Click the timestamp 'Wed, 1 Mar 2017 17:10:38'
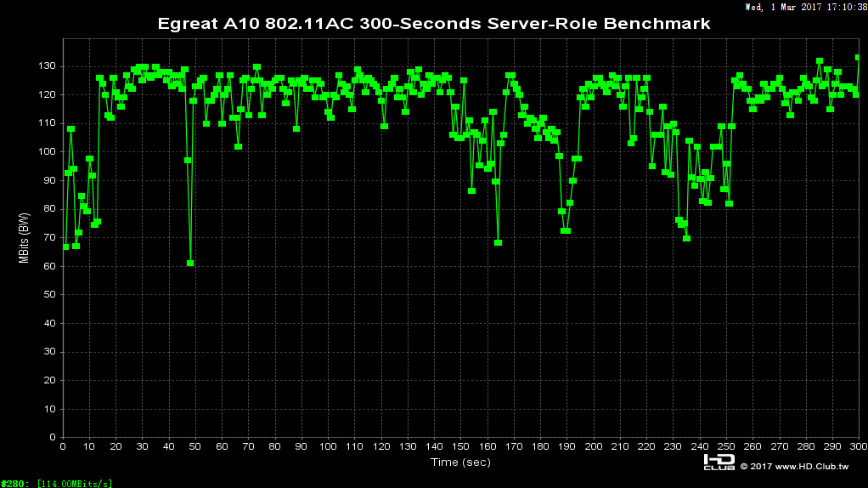Image resolution: width=868 pixels, height=488 pixels. click(x=806, y=7)
